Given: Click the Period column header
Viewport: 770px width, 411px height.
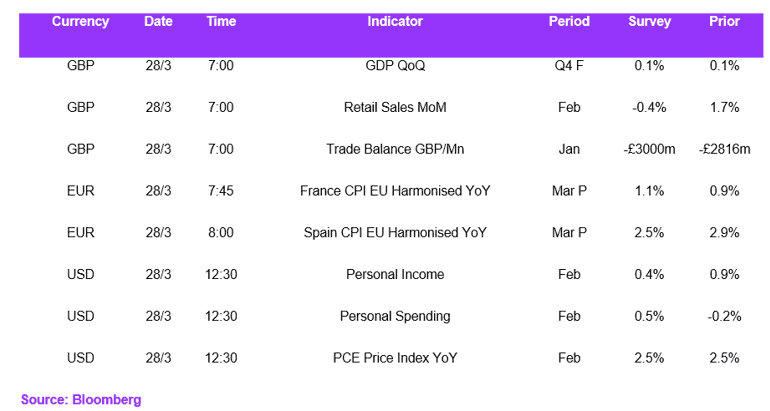Looking at the screenshot, I should pyautogui.click(x=569, y=22).
